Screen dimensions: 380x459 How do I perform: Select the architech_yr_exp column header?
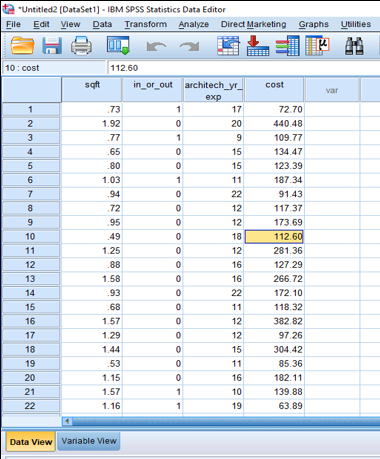point(213,90)
